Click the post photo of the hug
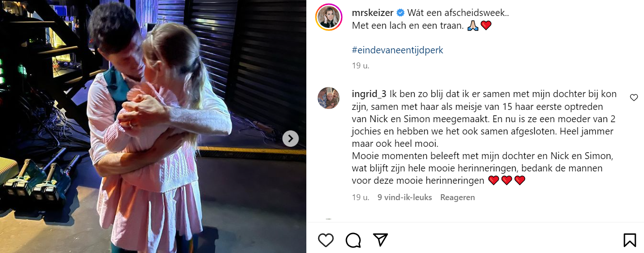This screenshot has width=644, height=253. point(153,126)
